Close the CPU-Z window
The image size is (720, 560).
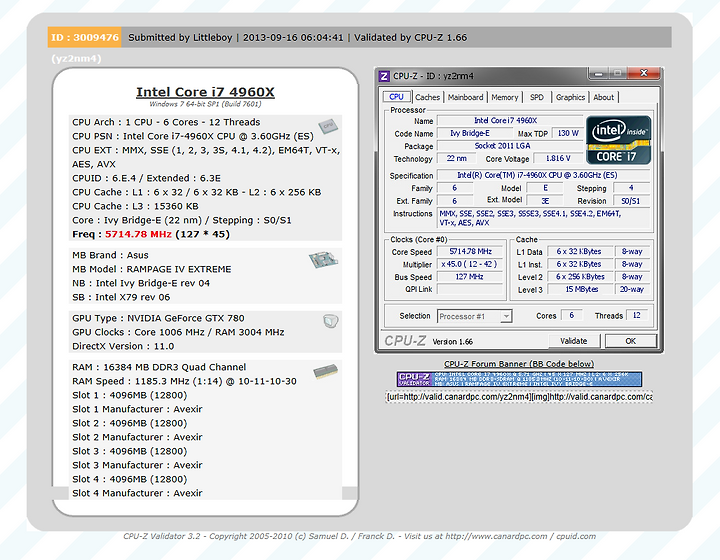click(x=644, y=73)
